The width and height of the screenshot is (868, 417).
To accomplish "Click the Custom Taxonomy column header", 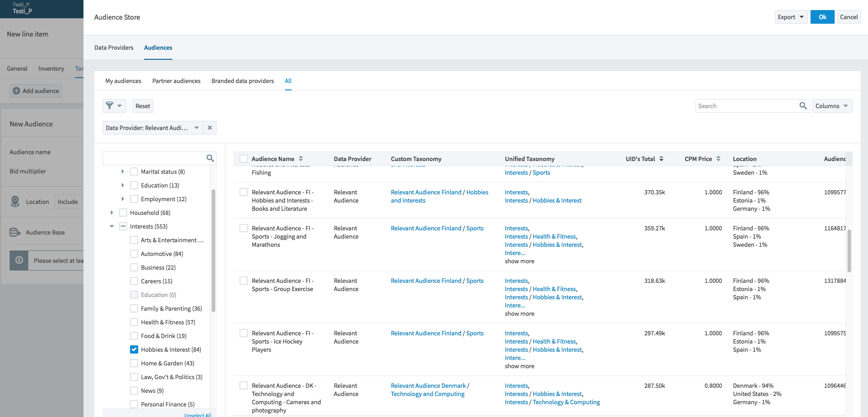I will 416,159.
